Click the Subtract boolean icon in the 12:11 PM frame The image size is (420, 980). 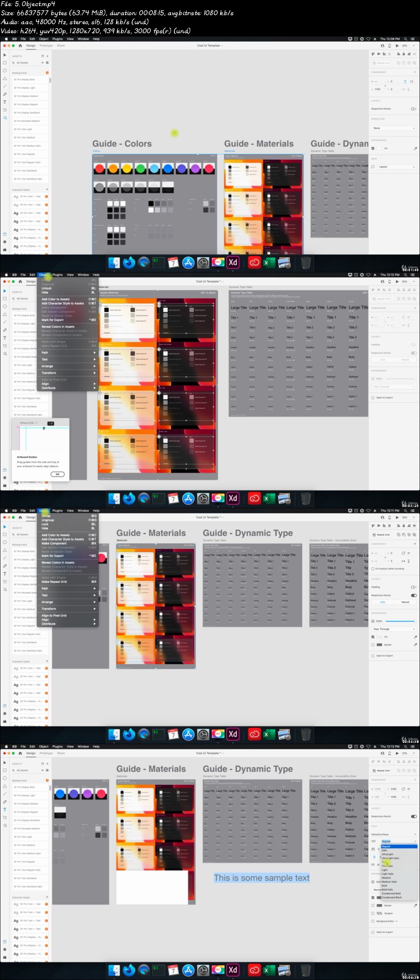coord(404,535)
